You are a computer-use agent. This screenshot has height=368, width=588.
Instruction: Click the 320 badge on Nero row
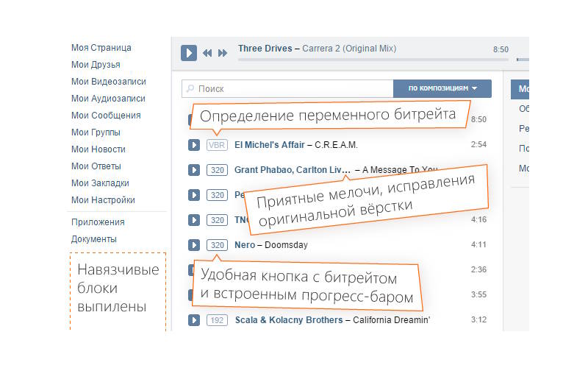[x=217, y=245]
